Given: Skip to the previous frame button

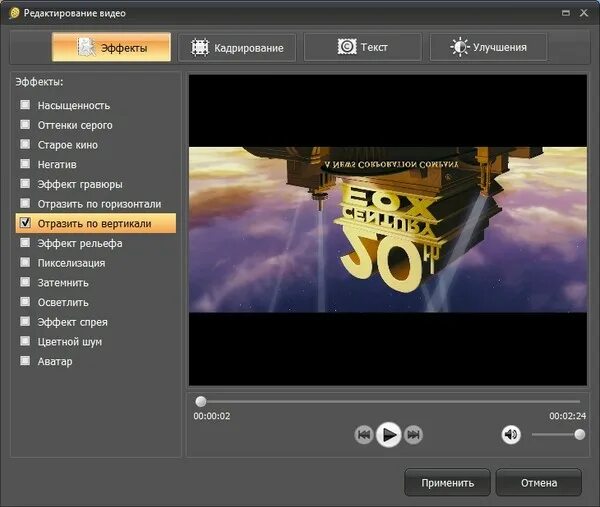Looking at the screenshot, I should [x=364, y=435].
